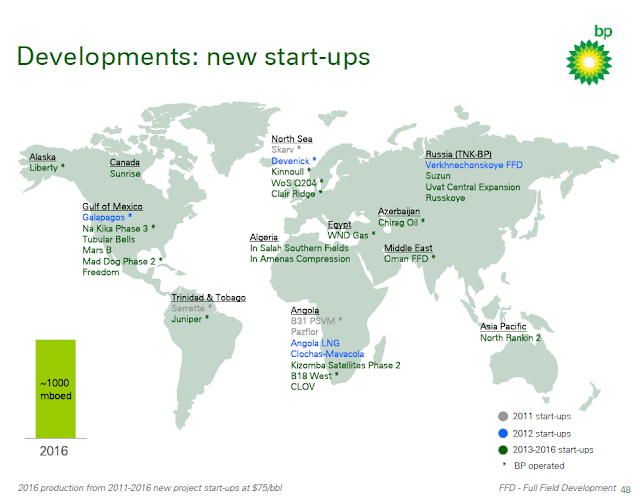This screenshot has width=640, height=499.
Task: Click the 'Canada' region heading
Action: [124, 162]
